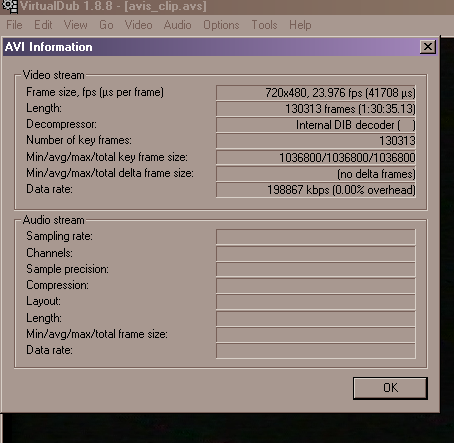Viewport: 454px width, 443px height.
Task: Close the AVI Information dialog
Action: pyautogui.click(x=428, y=47)
